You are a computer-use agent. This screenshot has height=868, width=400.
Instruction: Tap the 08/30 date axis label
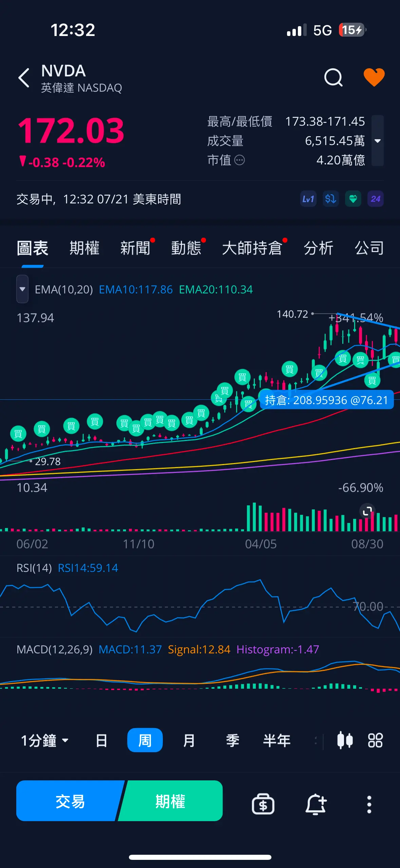pyautogui.click(x=367, y=544)
